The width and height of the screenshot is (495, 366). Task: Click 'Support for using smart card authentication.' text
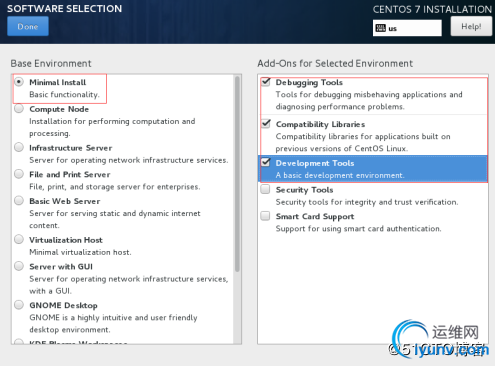pos(358,228)
